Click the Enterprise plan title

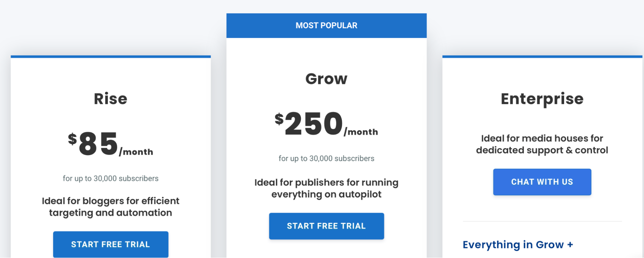[542, 99]
